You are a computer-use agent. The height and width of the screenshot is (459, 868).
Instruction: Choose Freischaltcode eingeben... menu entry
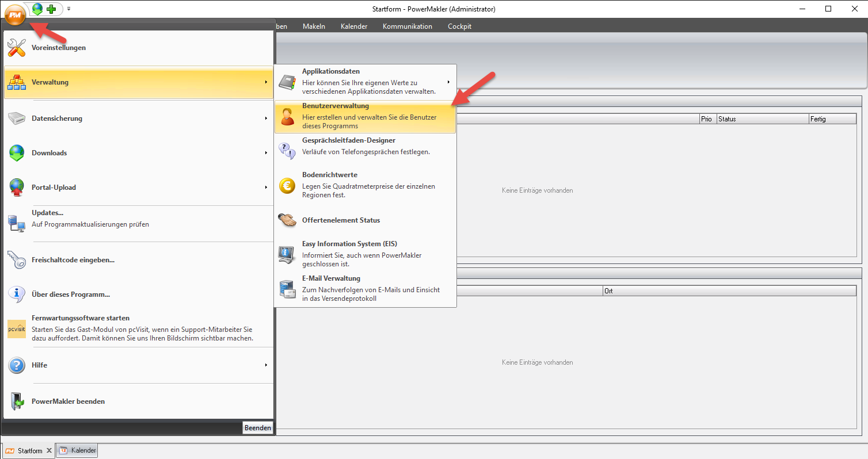pyautogui.click(x=138, y=260)
